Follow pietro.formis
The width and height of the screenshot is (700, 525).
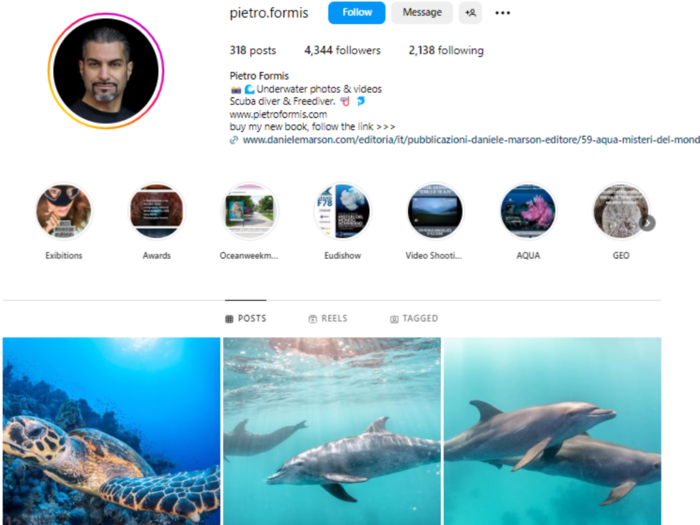click(x=357, y=12)
